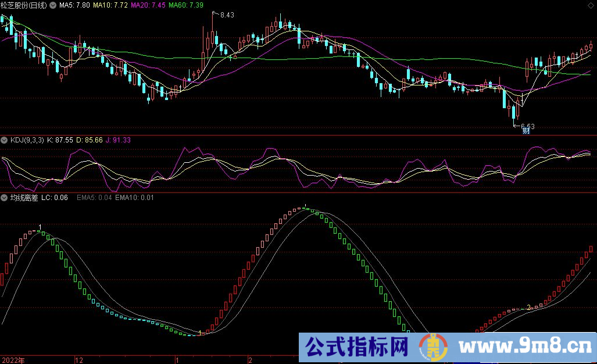
Task: Click the month 2 marker on timeline
Action: click(250, 360)
